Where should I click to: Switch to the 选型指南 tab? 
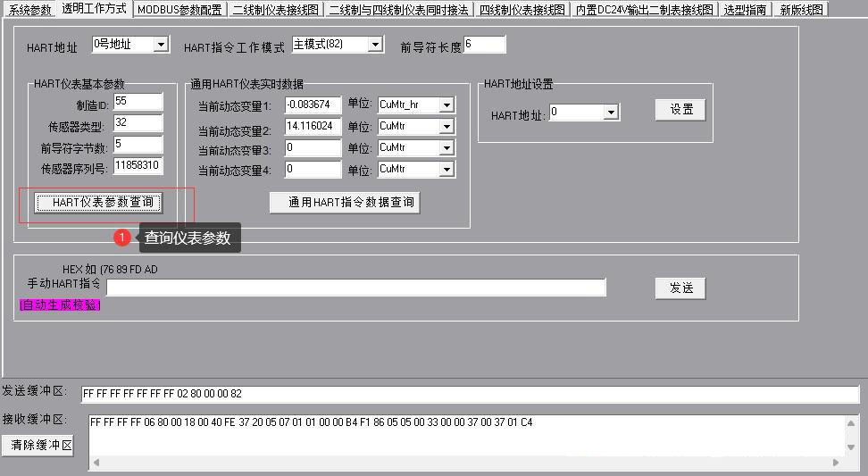[x=745, y=10]
